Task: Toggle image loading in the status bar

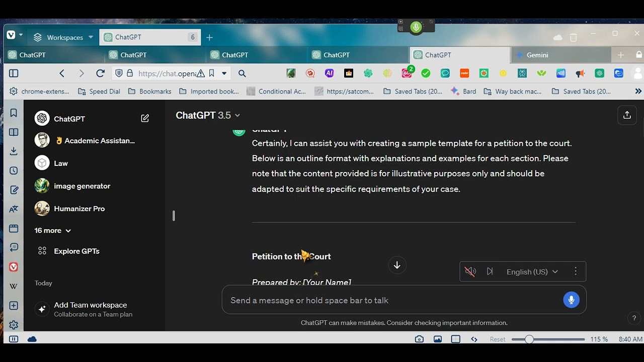Action: 438,339
